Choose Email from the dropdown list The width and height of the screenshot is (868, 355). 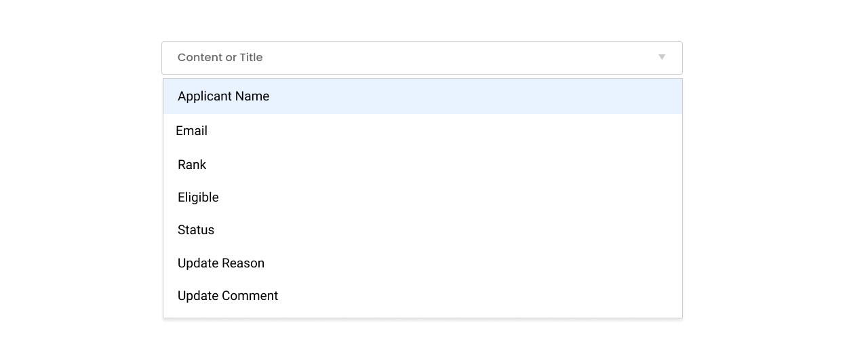192,131
